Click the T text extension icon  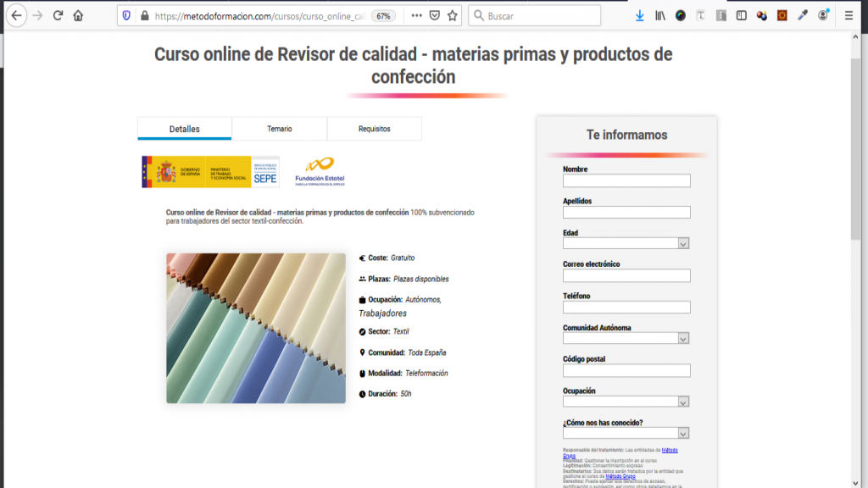(700, 16)
